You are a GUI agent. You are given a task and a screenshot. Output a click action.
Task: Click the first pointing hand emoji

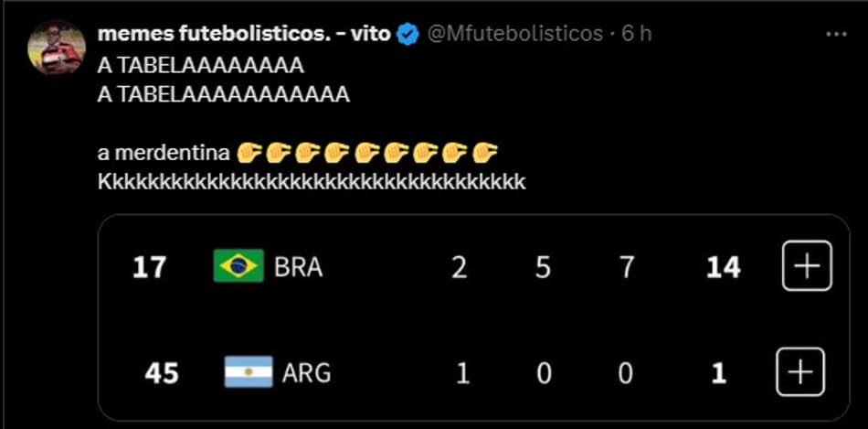coord(249,153)
